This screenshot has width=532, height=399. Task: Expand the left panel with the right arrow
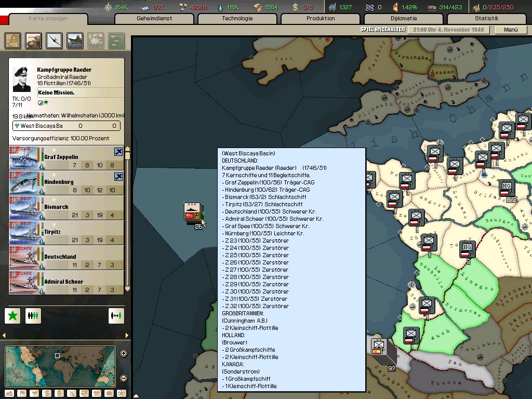coord(127,335)
